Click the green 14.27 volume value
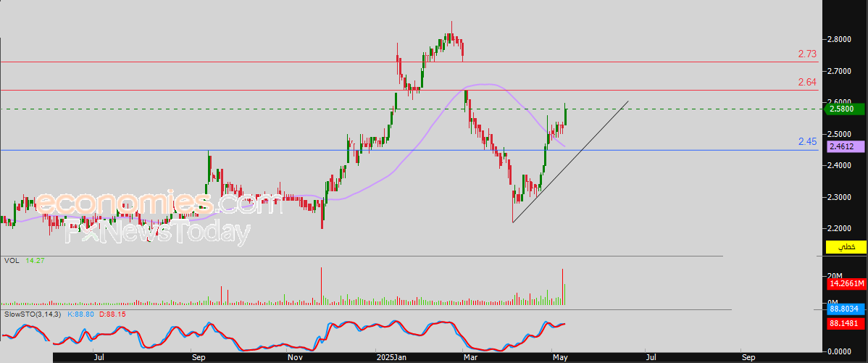The height and width of the screenshot is (363, 868). (x=33, y=260)
